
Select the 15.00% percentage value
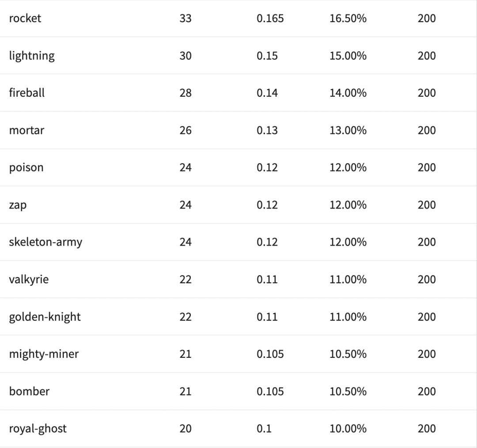coord(348,56)
